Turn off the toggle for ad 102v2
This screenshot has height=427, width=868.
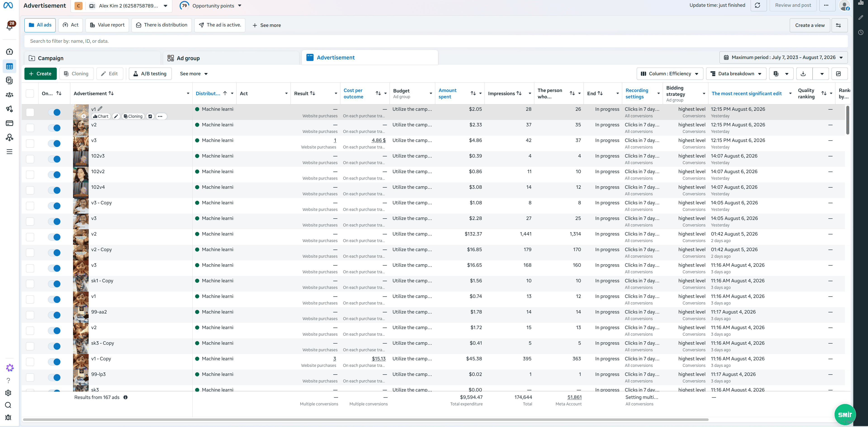(54, 175)
